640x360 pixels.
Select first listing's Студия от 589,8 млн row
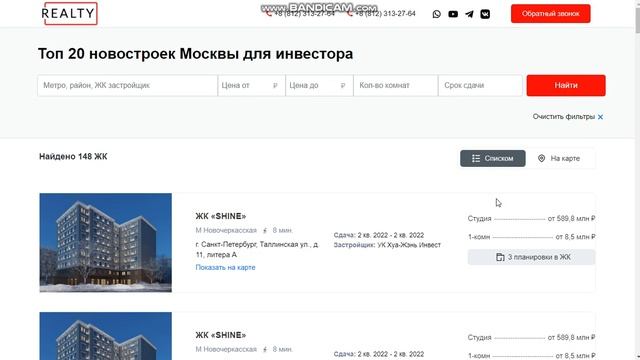coord(531,219)
